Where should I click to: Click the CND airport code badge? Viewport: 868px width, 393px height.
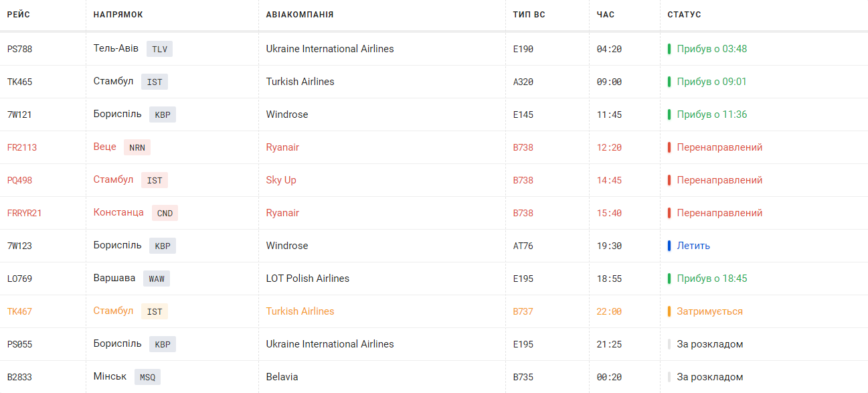tap(165, 213)
